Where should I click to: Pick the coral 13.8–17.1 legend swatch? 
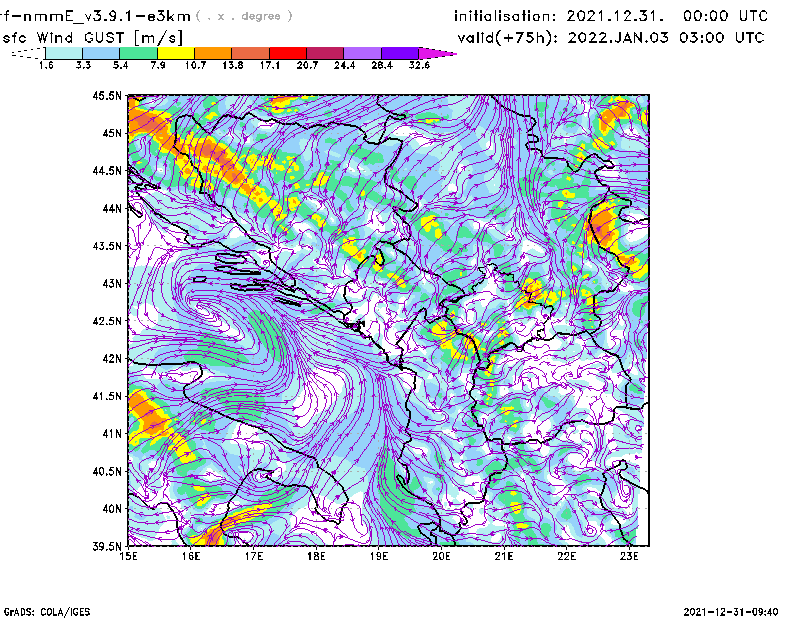(x=251, y=53)
